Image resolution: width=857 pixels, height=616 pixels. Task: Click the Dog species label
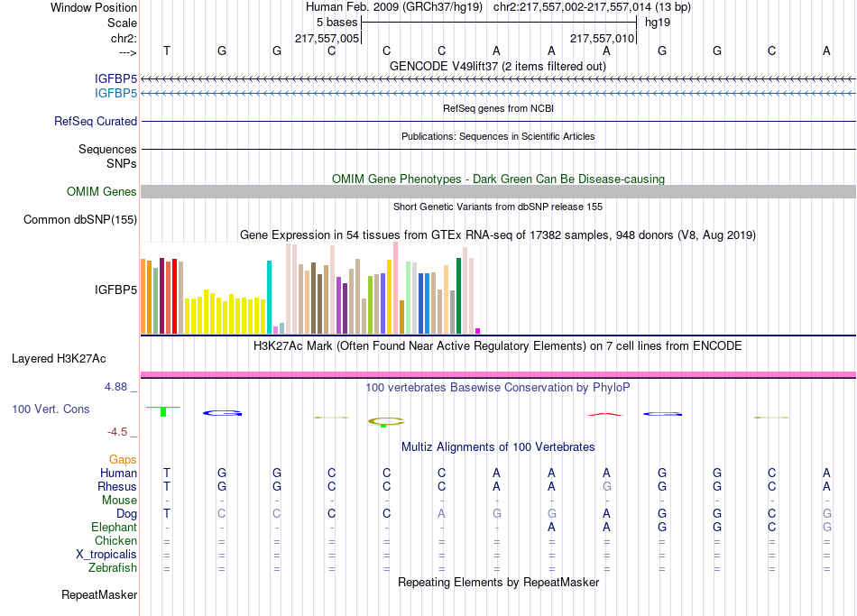pyautogui.click(x=127, y=514)
